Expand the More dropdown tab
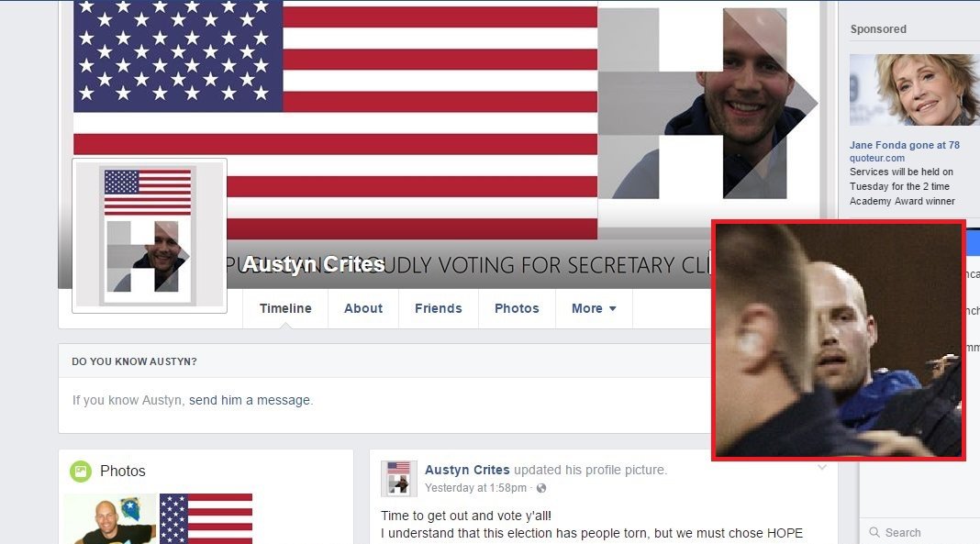 [x=594, y=308]
